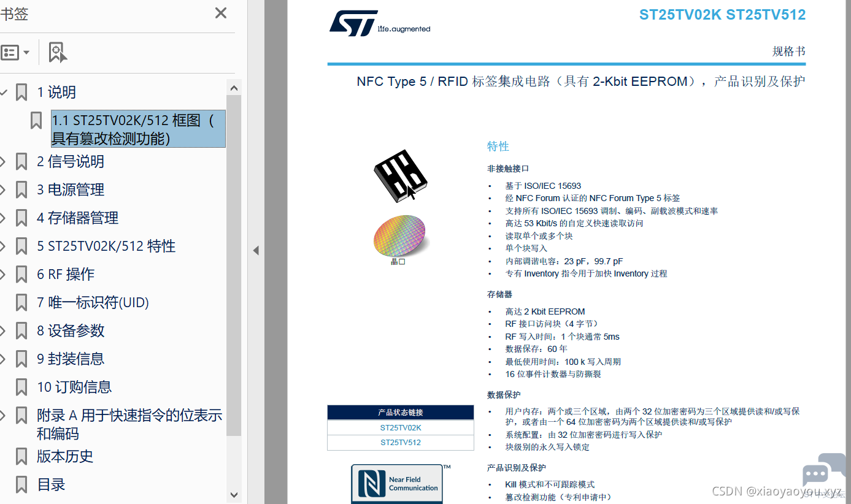Screen dimensions: 851x504
Task: Click bookmark icon beside 3 电源管理
Action: click(x=21, y=190)
